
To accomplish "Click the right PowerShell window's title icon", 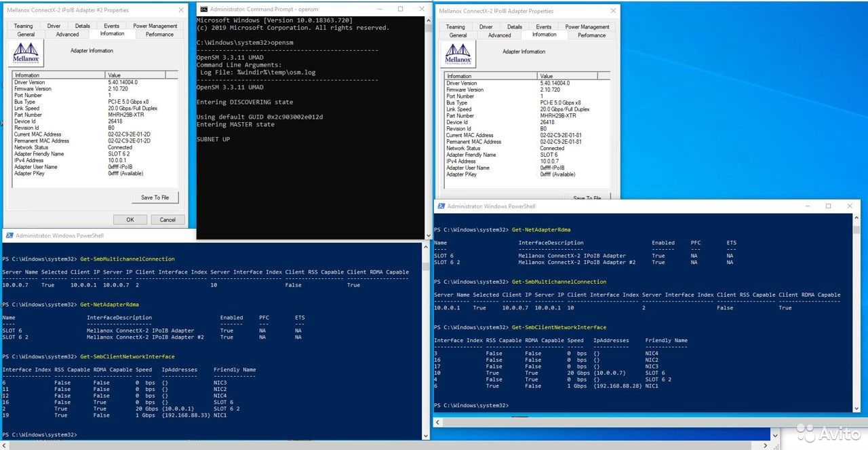I will (441, 206).
